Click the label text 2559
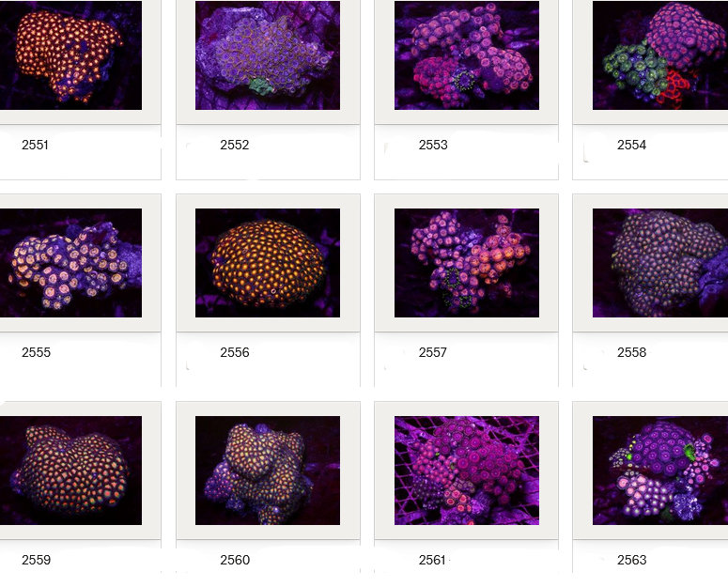 [36, 560]
